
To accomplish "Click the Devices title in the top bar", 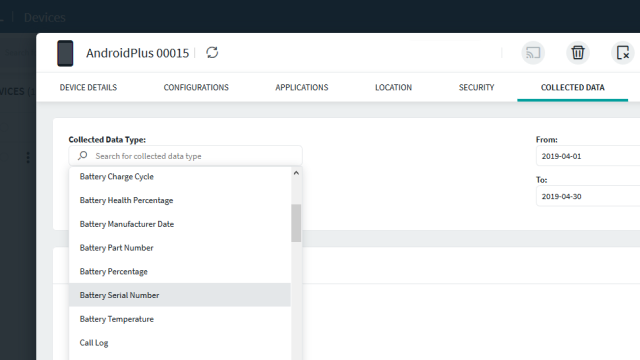I will coord(44,18).
